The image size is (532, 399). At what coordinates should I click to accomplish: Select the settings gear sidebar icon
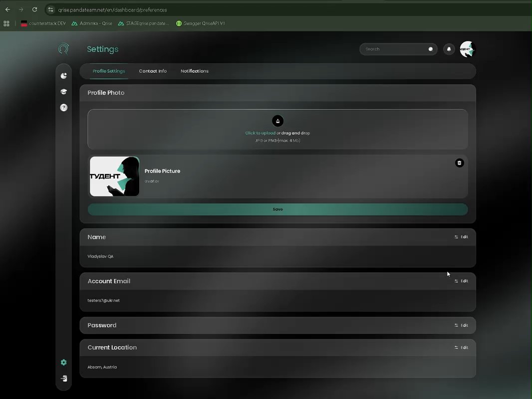(x=63, y=363)
